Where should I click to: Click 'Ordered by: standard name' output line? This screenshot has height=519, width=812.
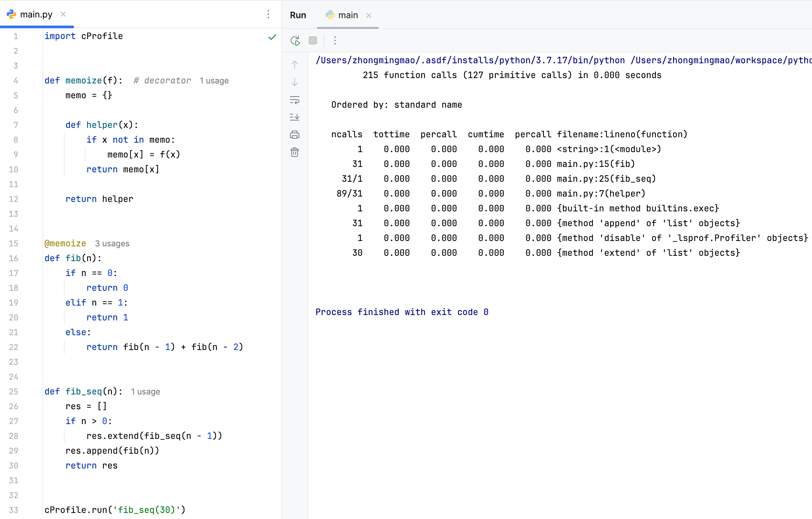(x=397, y=105)
